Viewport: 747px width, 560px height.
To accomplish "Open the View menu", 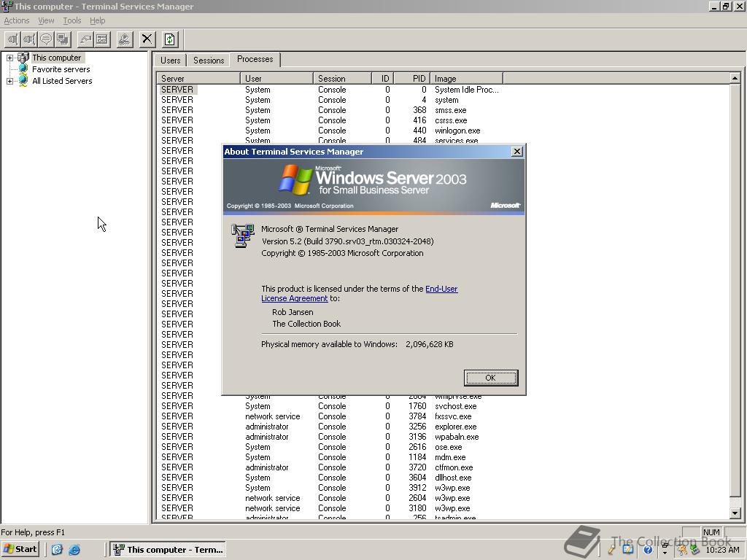I will pos(46,20).
